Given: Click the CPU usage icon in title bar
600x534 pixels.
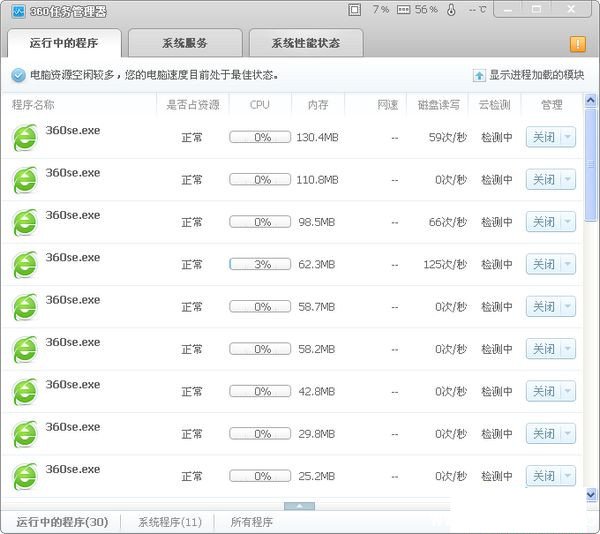Looking at the screenshot, I should click(355, 9).
